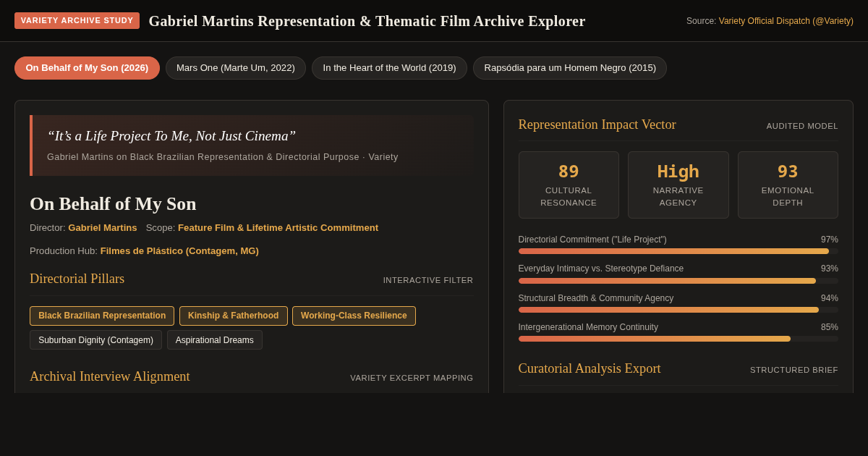Click the Directorial Commitment progress bar
Viewport: 868px width, 456px height.
(678, 251)
